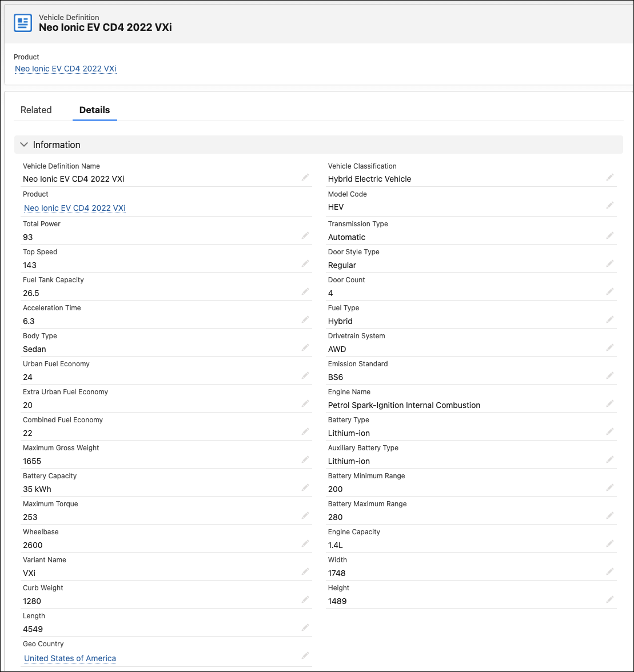Click the Hybrid Electric Vehicle value

pos(369,179)
